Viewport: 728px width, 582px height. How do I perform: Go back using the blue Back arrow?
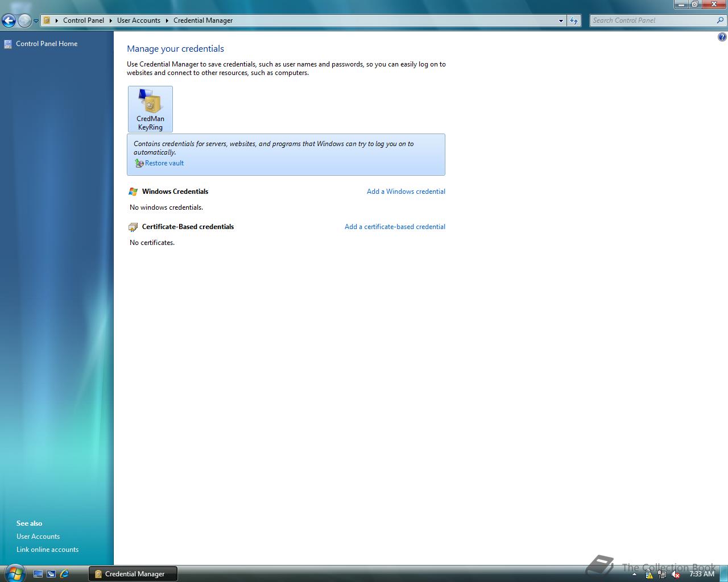point(9,21)
